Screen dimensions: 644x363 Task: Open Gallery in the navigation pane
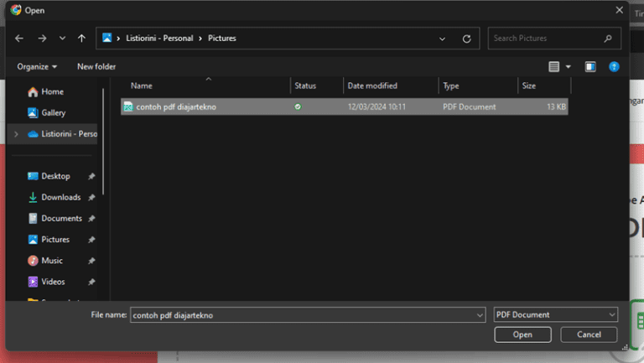click(53, 113)
